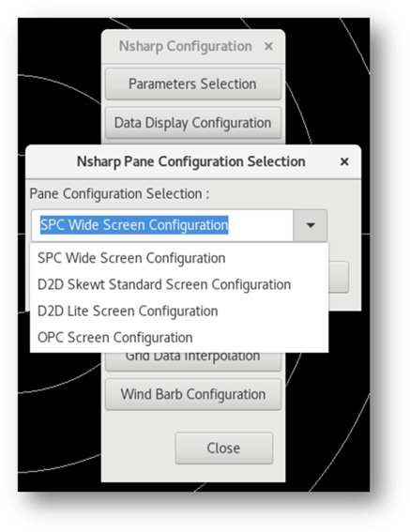This screenshot has width=410, height=532.
Task: Expand the pane configuration dropdown arrow
Action: pyautogui.click(x=311, y=225)
